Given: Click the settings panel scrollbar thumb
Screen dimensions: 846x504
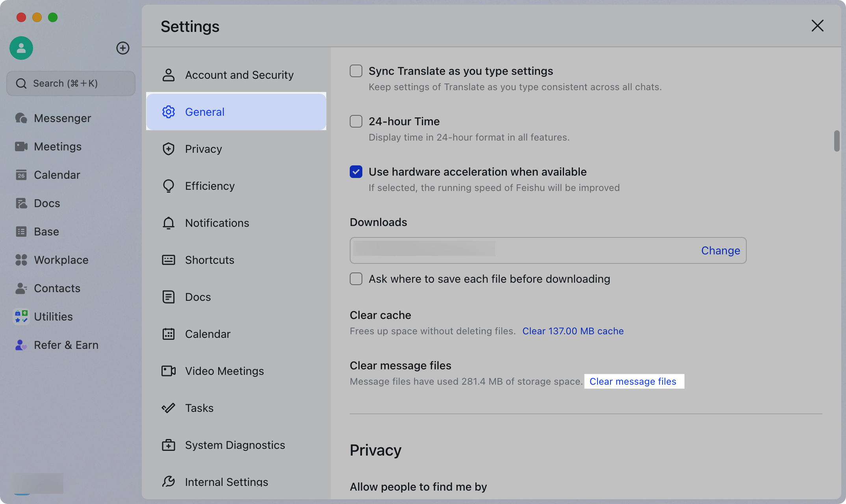Looking at the screenshot, I should point(837,141).
